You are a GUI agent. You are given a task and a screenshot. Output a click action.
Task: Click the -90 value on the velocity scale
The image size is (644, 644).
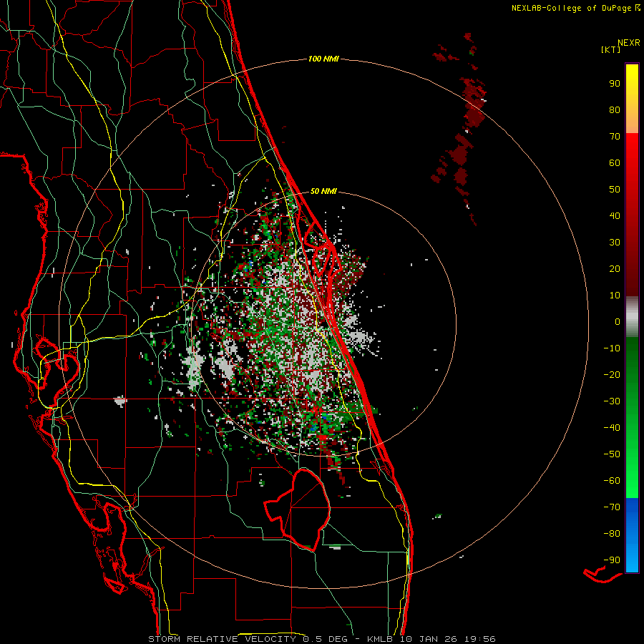click(x=611, y=560)
